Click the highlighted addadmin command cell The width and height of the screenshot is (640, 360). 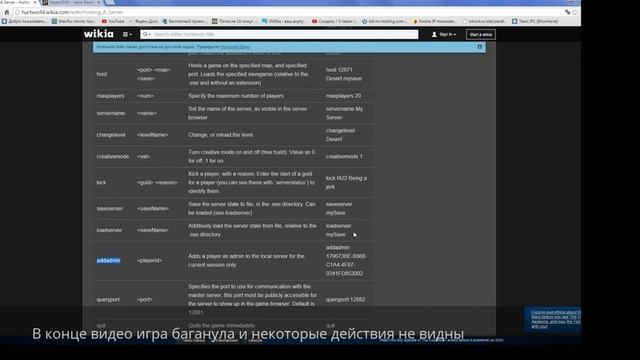pyautogui.click(x=108, y=260)
